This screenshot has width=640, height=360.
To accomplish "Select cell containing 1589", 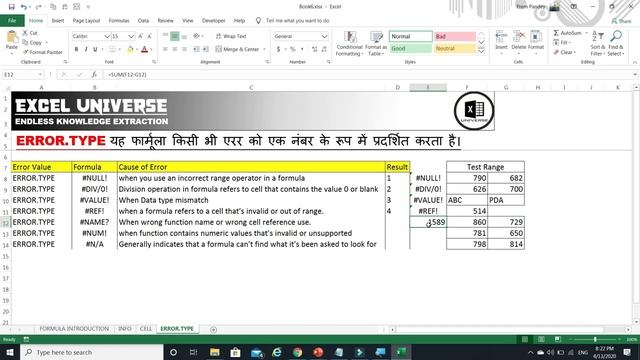I will (x=428, y=222).
